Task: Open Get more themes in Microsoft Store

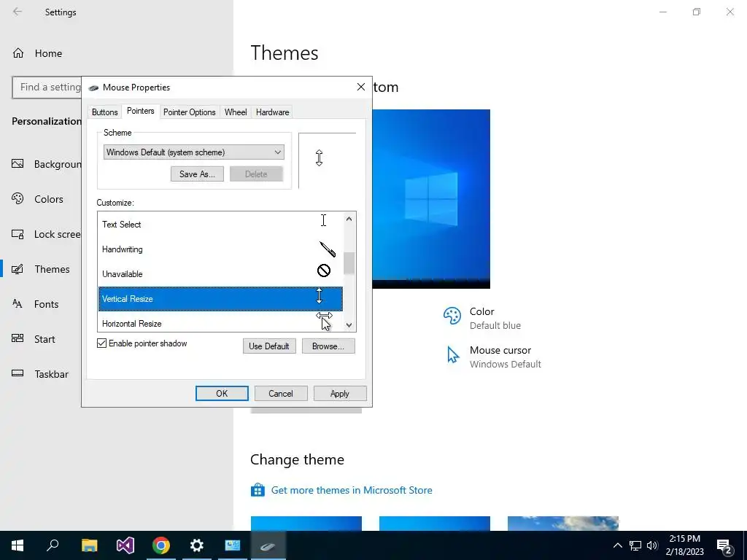Action: (352, 490)
